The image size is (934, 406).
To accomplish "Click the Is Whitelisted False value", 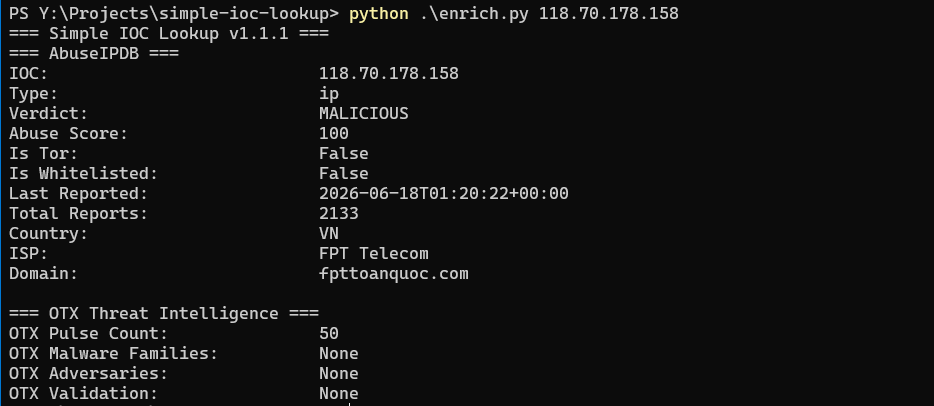I will tap(344, 173).
